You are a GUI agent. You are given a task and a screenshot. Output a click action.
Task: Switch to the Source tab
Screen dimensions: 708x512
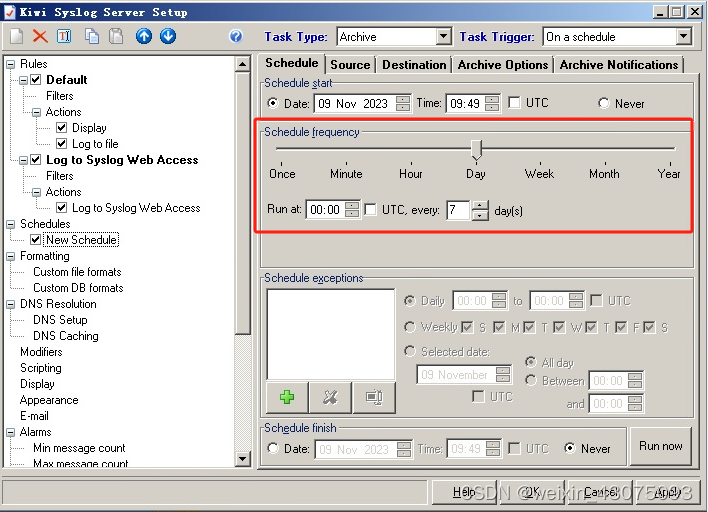(350, 65)
